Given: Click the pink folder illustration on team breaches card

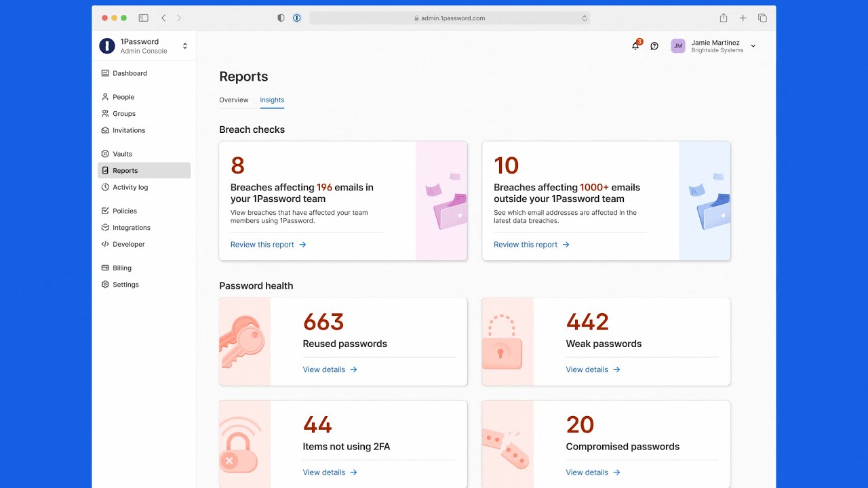Looking at the screenshot, I should point(446,201).
